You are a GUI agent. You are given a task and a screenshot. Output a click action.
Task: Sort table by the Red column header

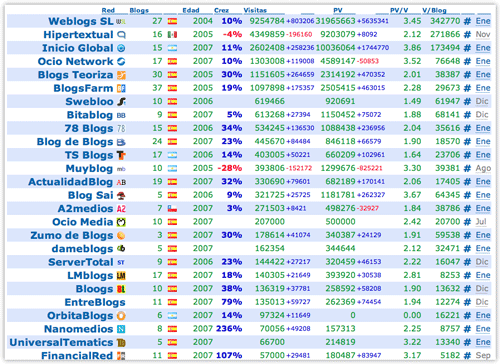108,10
